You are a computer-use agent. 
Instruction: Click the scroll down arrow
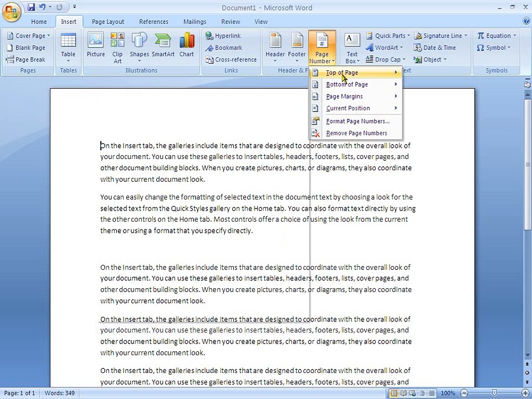(527, 355)
